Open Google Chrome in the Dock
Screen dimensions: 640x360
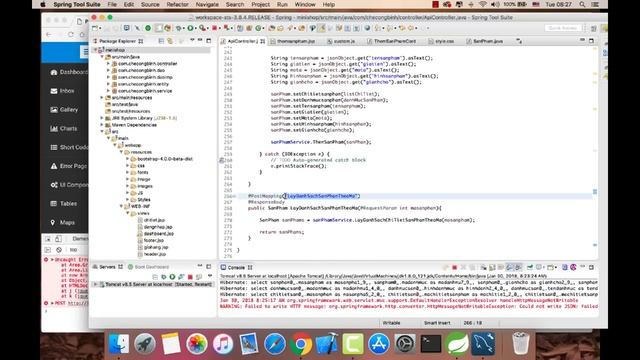coord(301,343)
